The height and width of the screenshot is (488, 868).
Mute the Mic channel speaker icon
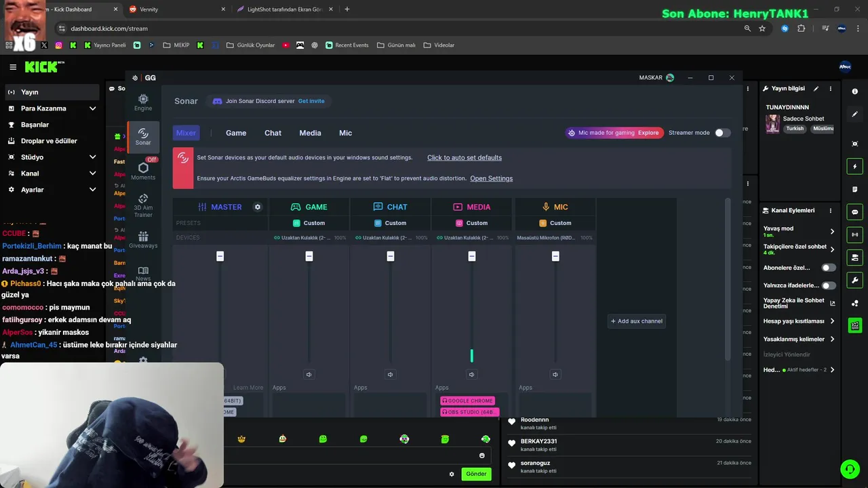point(555,374)
